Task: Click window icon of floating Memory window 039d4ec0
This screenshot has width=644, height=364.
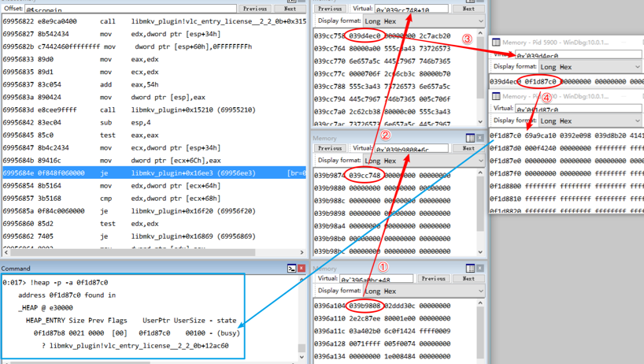Action: tap(496, 43)
